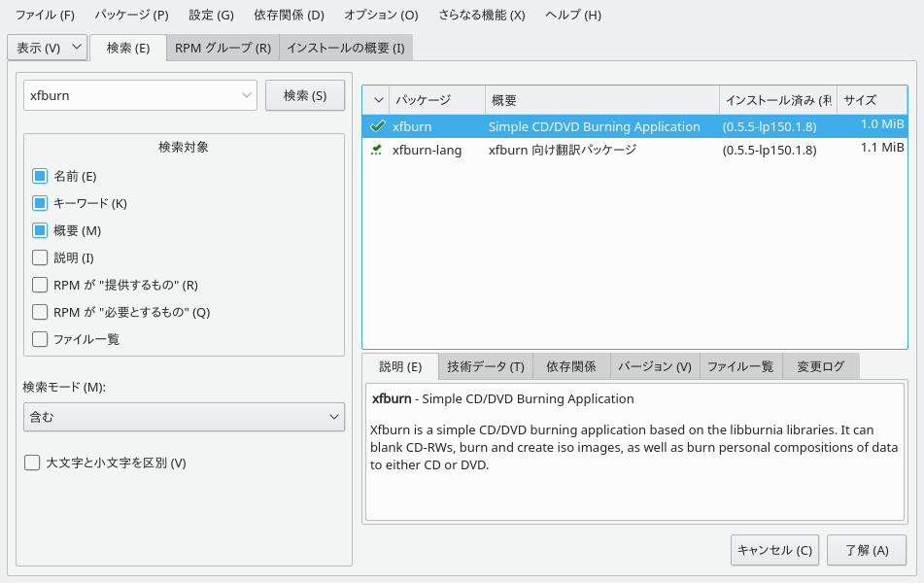
Task: Click the status icon for xfburn-lang
Action: [377, 150]
